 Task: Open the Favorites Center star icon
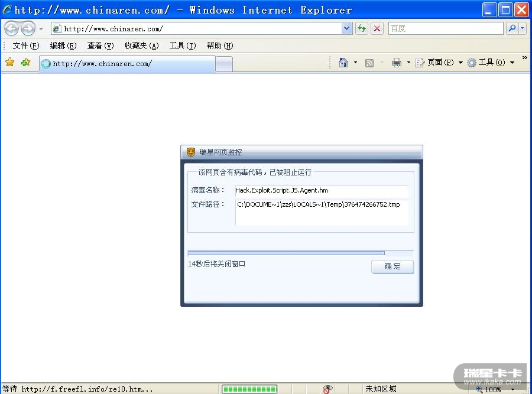point(10,63)
